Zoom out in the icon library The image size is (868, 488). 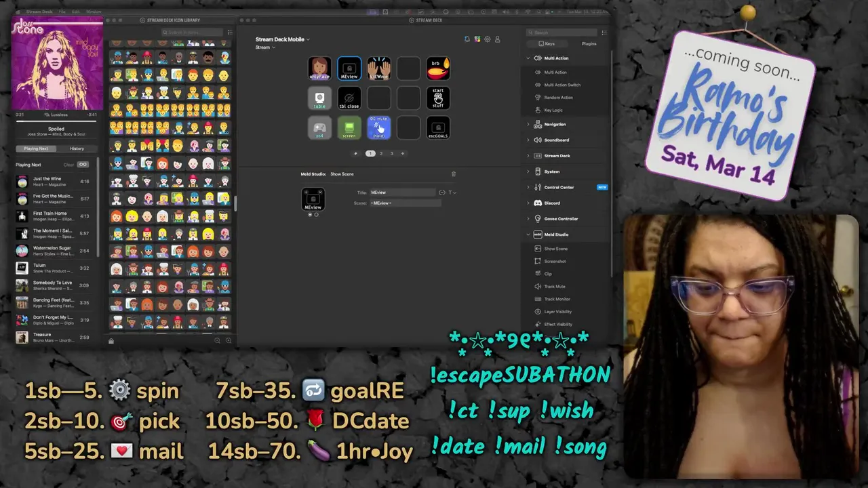[x=217, y=340]
